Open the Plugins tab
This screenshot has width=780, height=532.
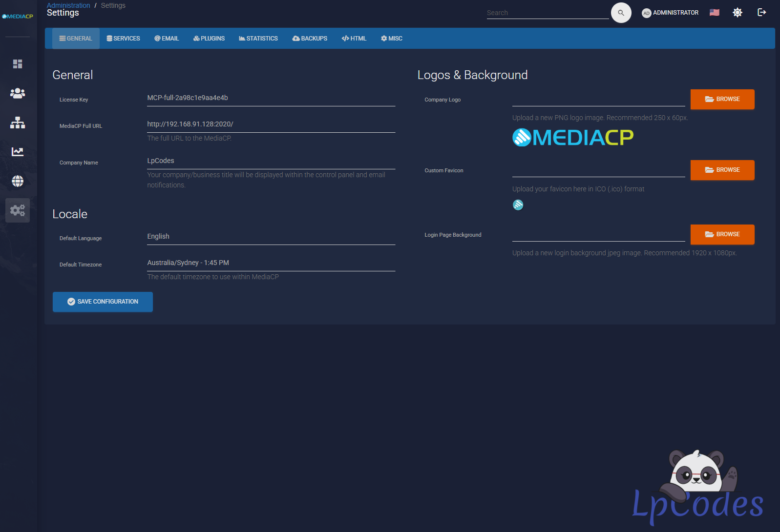(x=209, y=39)
